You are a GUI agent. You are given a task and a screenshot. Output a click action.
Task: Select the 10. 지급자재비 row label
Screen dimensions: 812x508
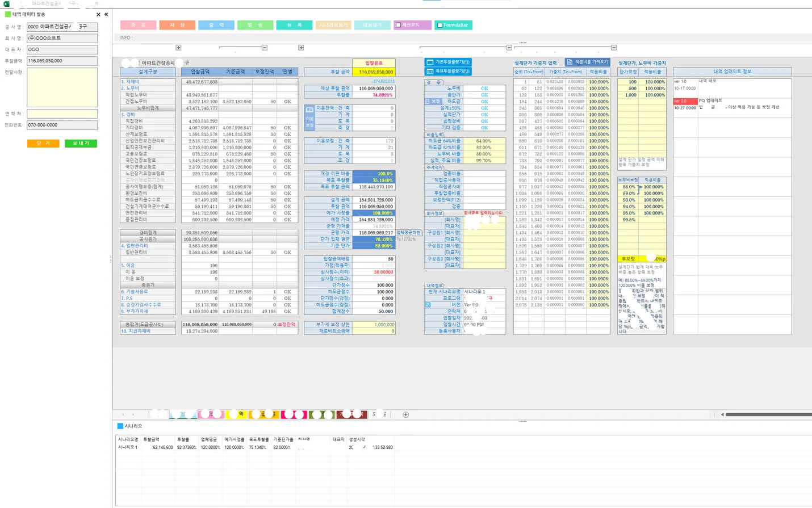pos(148,331)
